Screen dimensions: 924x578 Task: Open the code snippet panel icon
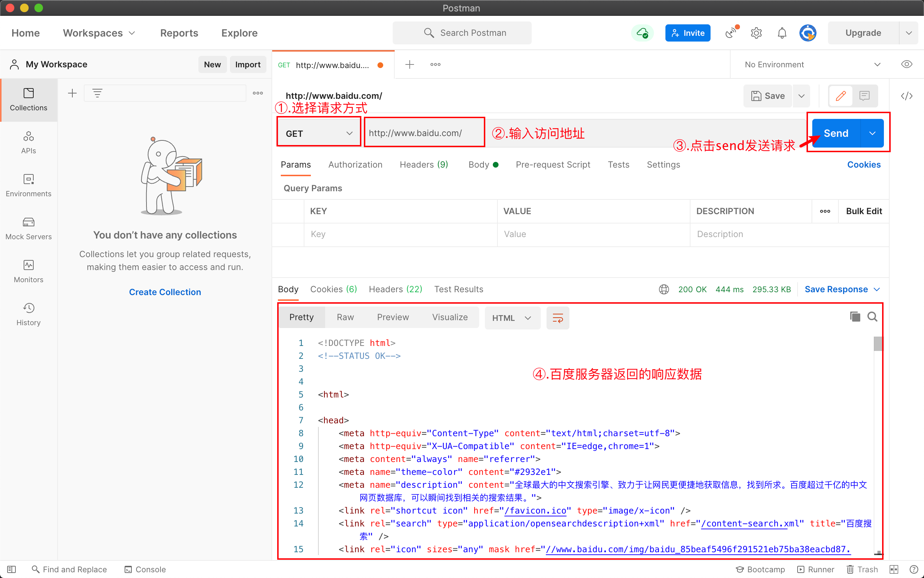click(906, 96)
